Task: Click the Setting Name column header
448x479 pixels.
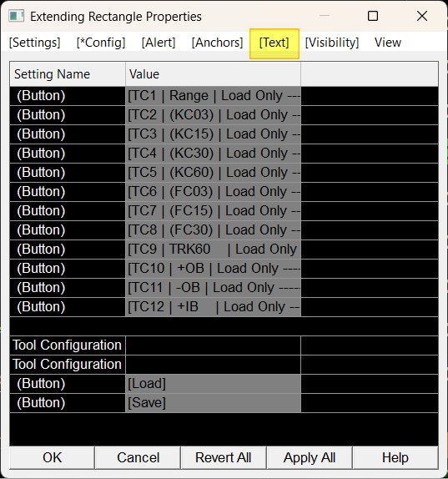Action: (68, 74)
